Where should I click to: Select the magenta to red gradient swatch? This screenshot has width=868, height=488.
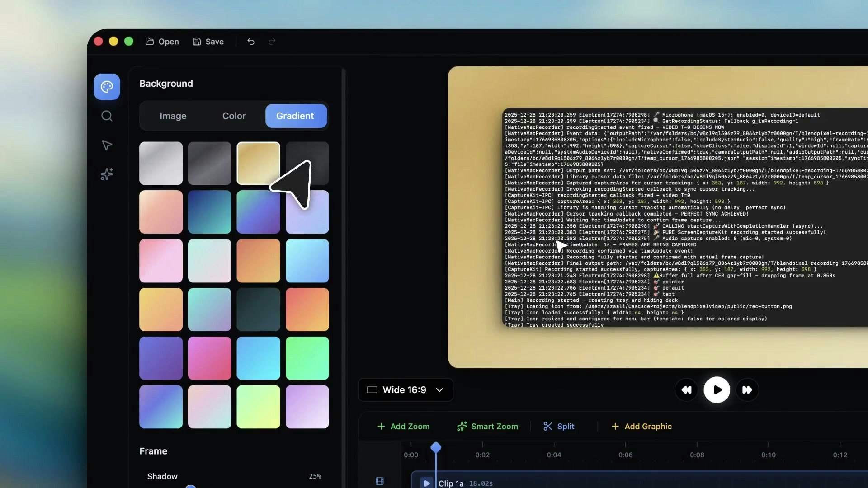pos(210,358)
